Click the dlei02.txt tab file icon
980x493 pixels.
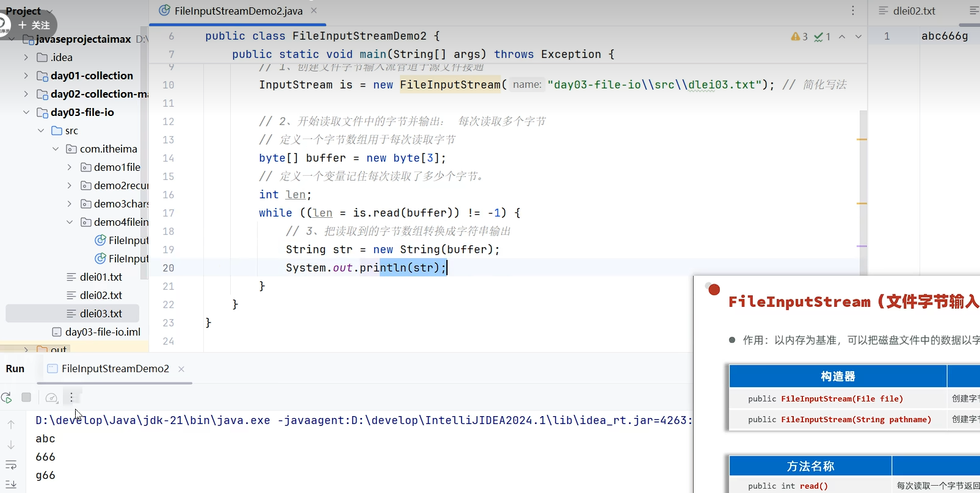click(x=884, y=11)
